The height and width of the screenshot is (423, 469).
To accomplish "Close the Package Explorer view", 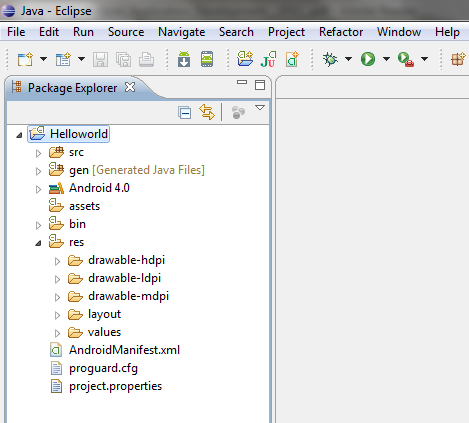I will 130,87.
